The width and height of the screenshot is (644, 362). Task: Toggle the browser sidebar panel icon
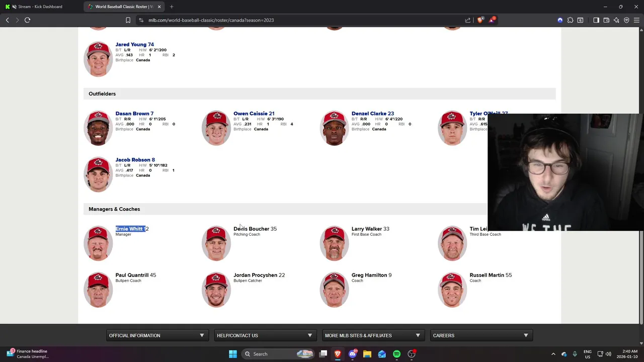596,20
